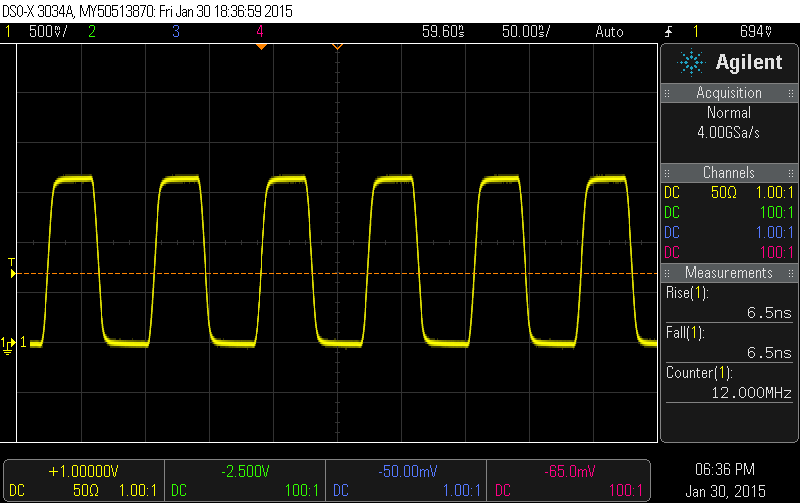Screen dimensions: 800x503
Task: Select blue channel 3 label in top bar
Action: 176,32
